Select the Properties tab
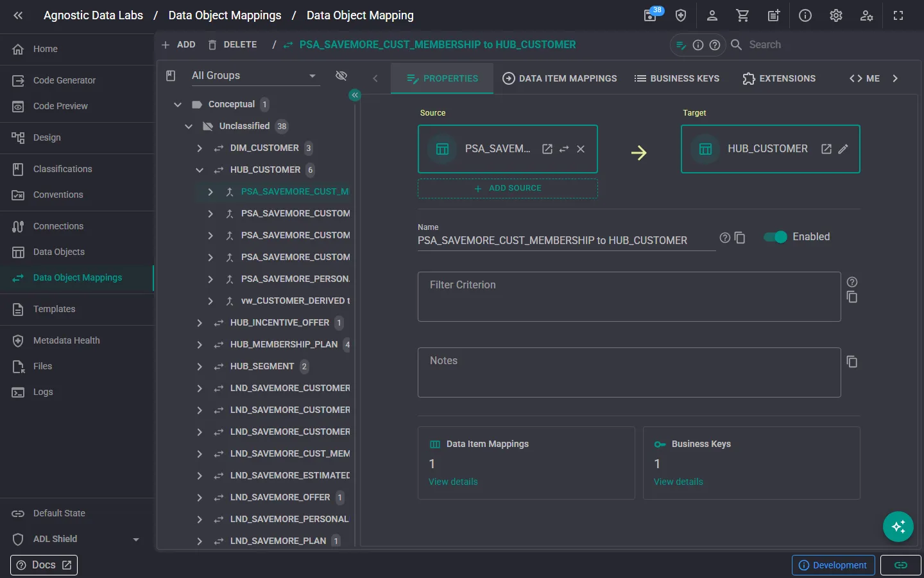Screen dimensions: 924x578 [442, 78]
